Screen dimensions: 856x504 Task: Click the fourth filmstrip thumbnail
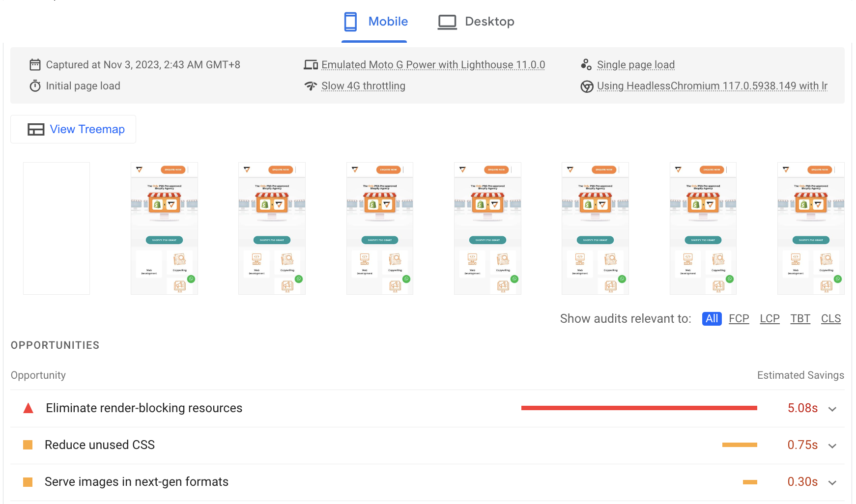(380, 228)
